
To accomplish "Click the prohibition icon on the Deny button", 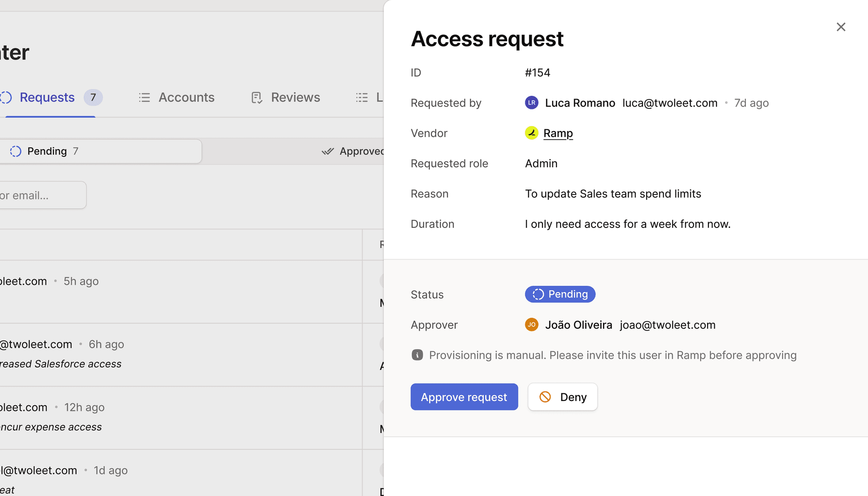I will (546, 397).
